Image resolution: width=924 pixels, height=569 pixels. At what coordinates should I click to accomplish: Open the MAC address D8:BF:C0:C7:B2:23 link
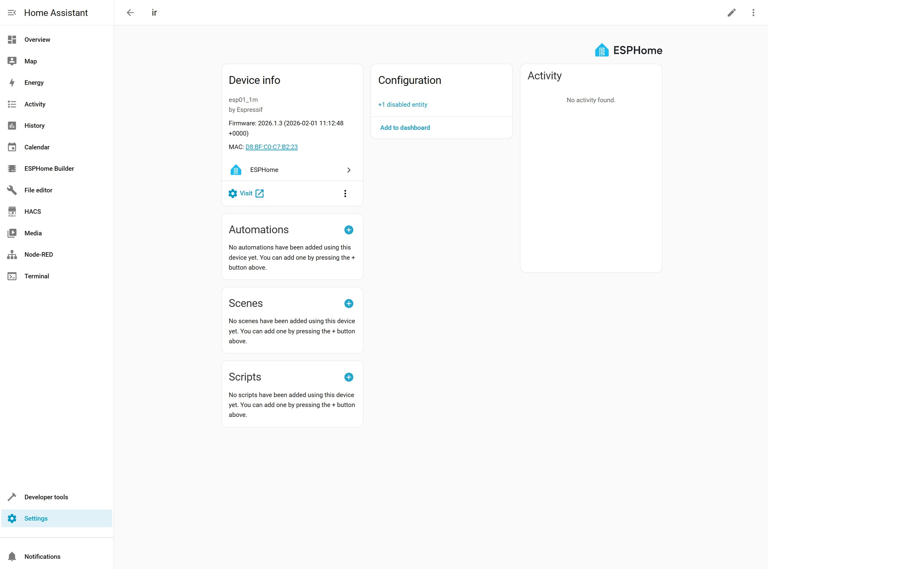pyautogui.click(x=272, y=147)
